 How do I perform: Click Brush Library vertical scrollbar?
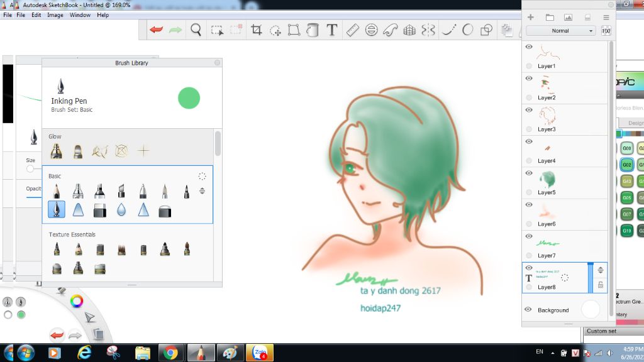[218, 143]
